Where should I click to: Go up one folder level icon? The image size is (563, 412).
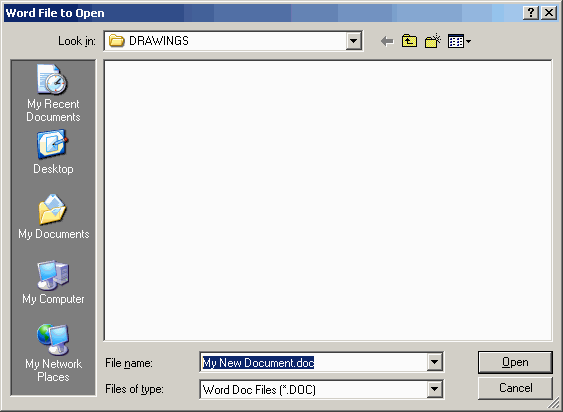point(409,41)
